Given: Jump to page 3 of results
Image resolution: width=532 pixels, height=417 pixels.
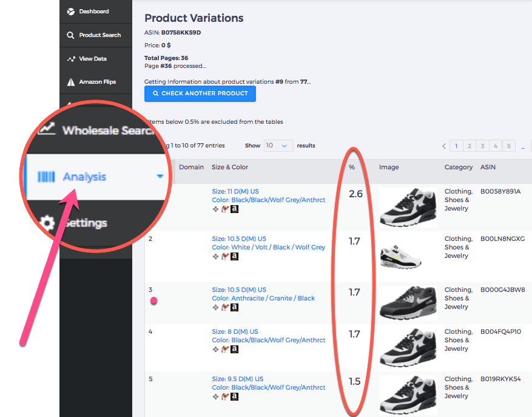Looking at the screenshot, I should click(483, 146).
